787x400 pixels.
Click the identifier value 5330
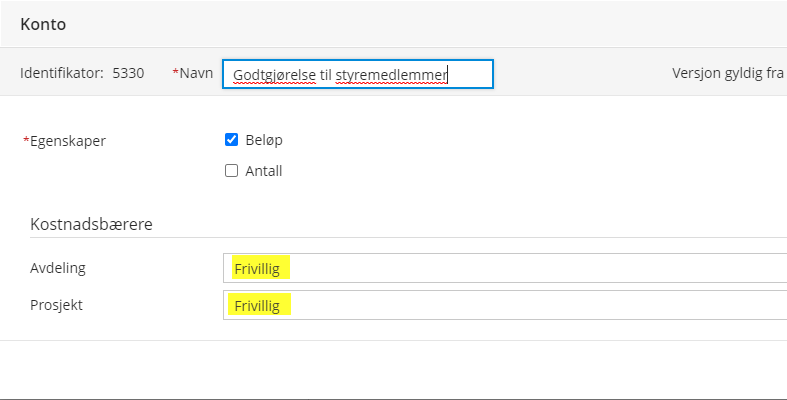pyautogui.click(x=128, y=73)
